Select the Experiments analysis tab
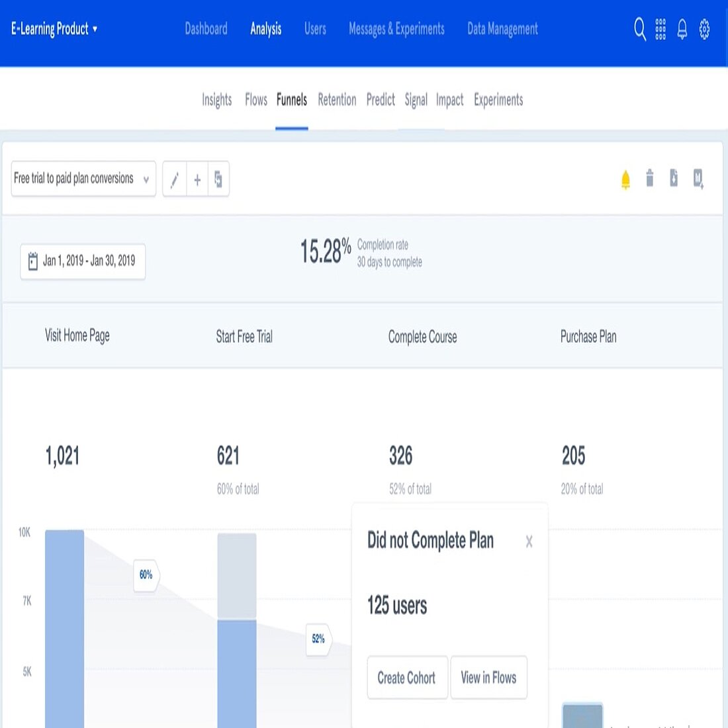 498,100
